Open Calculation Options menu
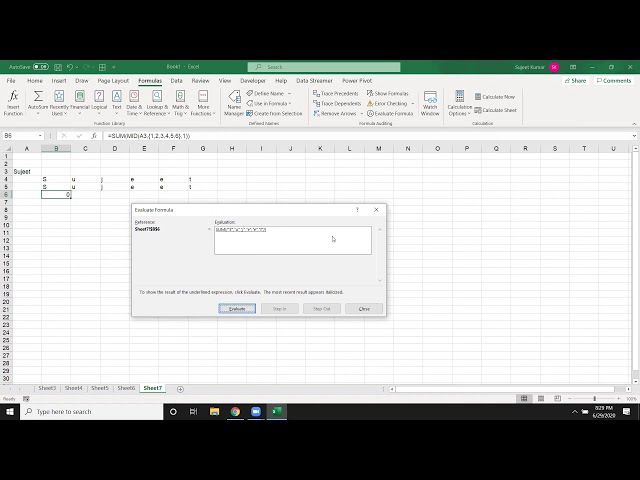 460,103
